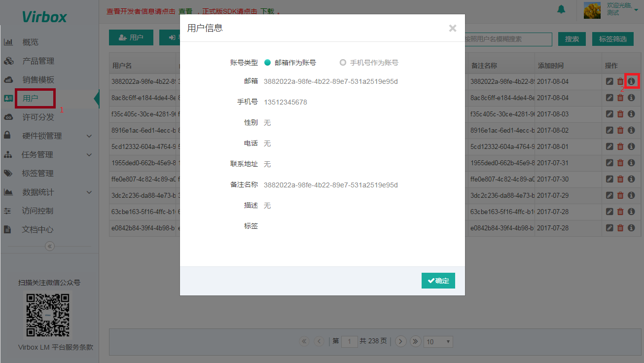Click the page number input field
This screenshot has width=644, height=363.
349,341
